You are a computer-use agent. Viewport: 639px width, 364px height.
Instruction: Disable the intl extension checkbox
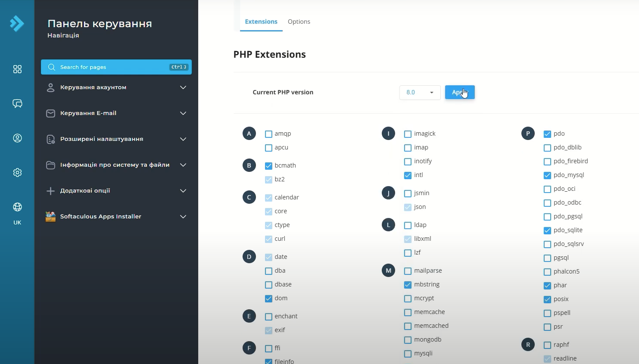pyautogui.click(x=408, y=175)
